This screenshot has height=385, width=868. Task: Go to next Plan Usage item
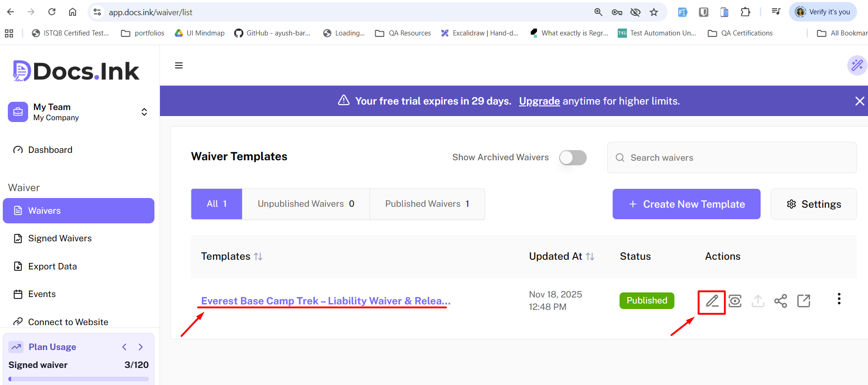pyautogui.click(x=141, y=347)
